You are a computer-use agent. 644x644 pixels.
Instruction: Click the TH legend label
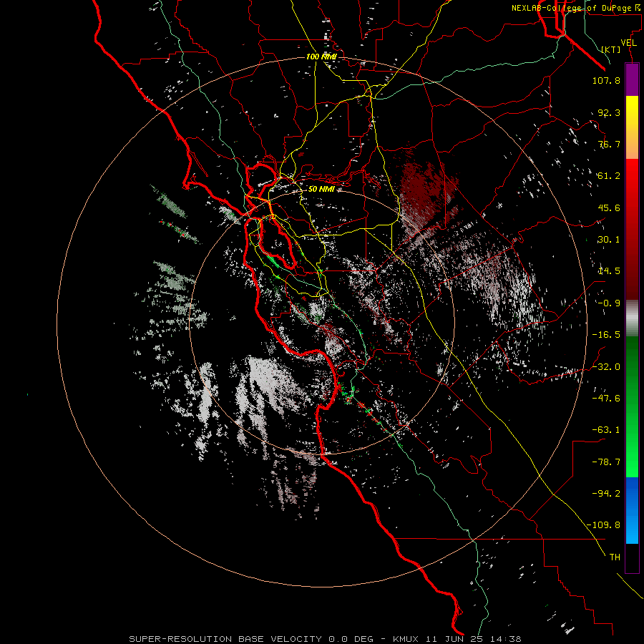[x=615, y=557]
